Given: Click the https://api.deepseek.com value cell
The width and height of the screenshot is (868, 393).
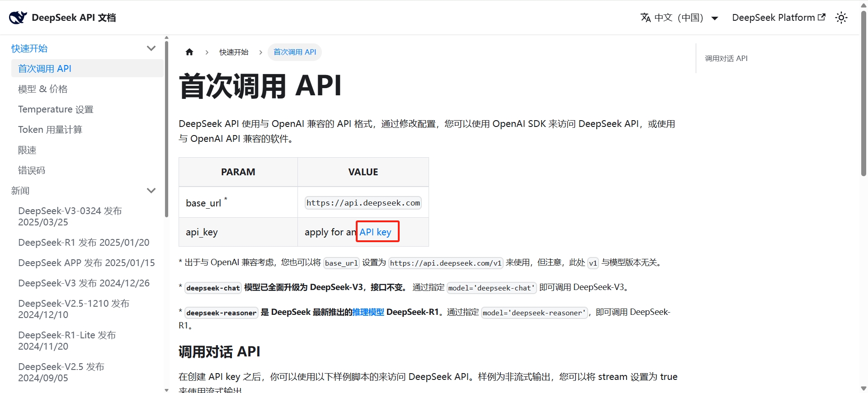Looking at the screenshot, I should pos(363,203).
